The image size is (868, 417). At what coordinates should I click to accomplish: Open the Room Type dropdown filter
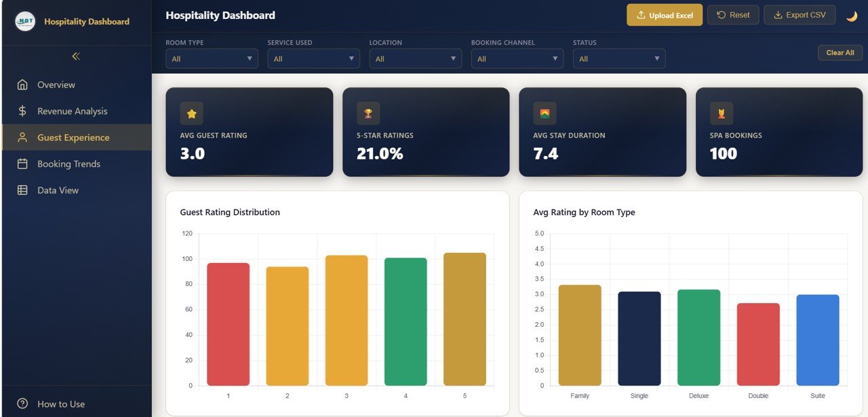(212, 59)
